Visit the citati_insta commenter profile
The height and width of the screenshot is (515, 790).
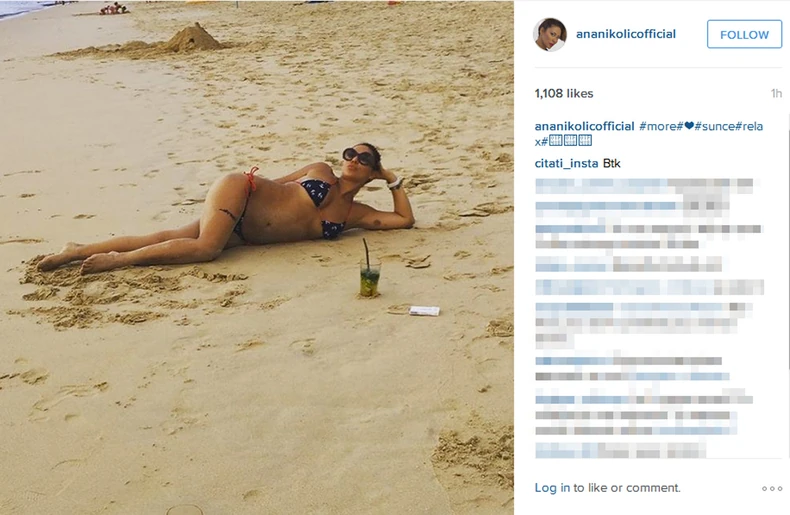[x=566, y=163]
